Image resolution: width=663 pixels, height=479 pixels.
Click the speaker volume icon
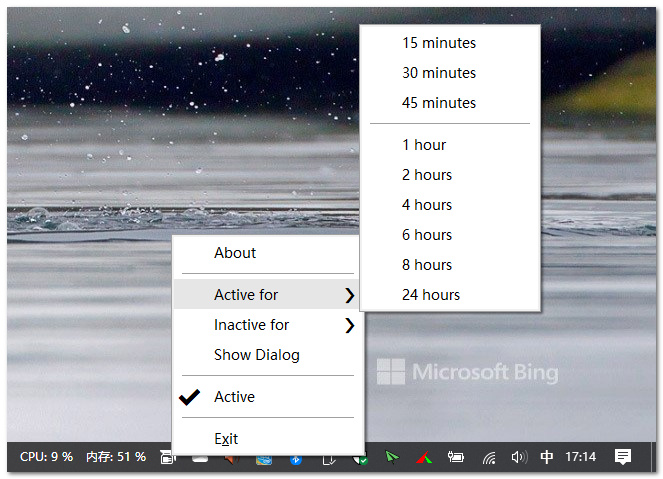point(518,457)
